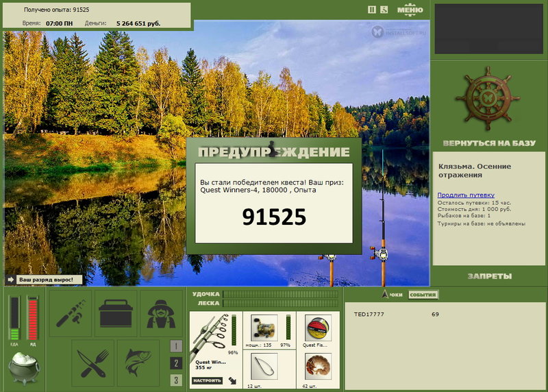Switch to rod slot 1
The image size is (548, 392).
coord(176,346)
